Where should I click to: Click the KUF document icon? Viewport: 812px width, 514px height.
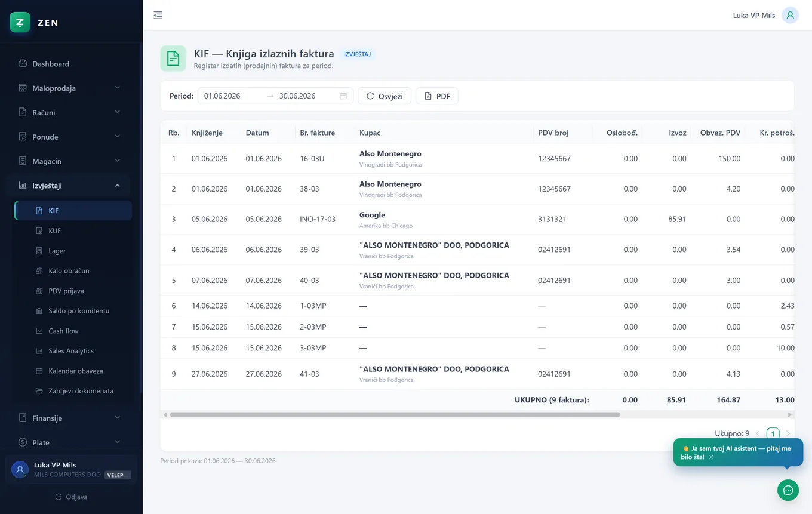pyautogui.click(x=39, y=230)
